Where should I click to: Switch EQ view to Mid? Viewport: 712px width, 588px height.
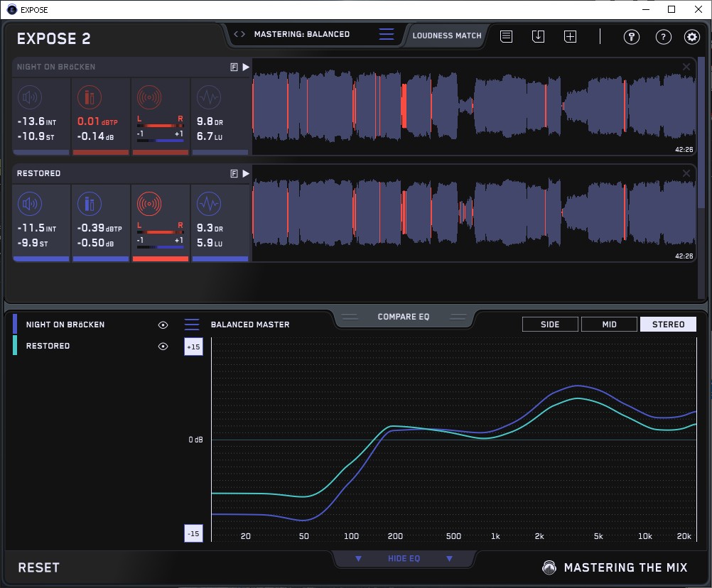click(x=610, y=325)
